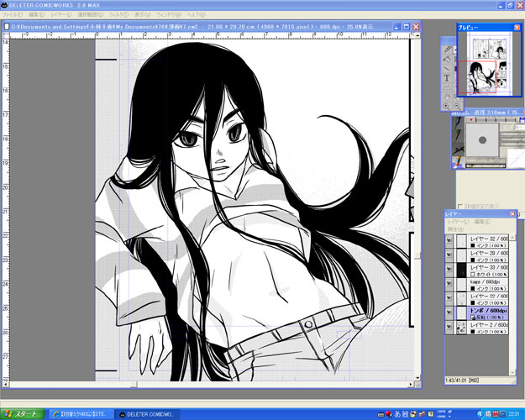This screenshot has width=525, height=420.
Task: Select the black レイヤー 33 layer thumbnail
Action: (461, 270)
